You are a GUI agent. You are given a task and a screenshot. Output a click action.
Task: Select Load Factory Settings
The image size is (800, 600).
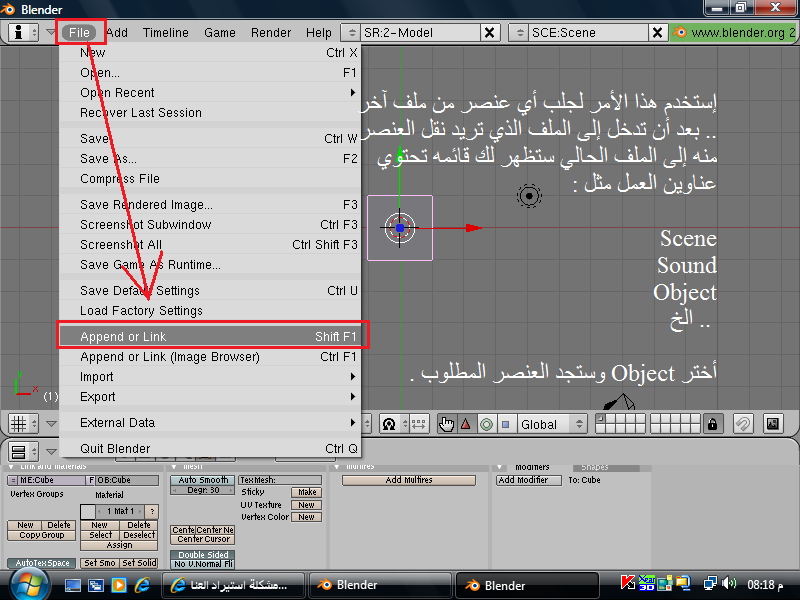[x=211, y=311]
